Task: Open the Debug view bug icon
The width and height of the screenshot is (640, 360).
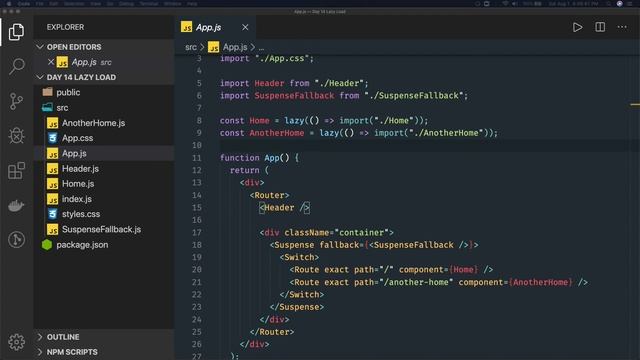Action: tap(16, 135)
